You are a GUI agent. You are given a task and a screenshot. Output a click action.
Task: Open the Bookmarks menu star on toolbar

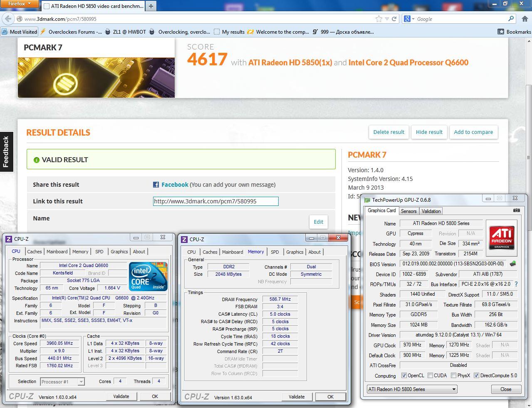[514, 32]
